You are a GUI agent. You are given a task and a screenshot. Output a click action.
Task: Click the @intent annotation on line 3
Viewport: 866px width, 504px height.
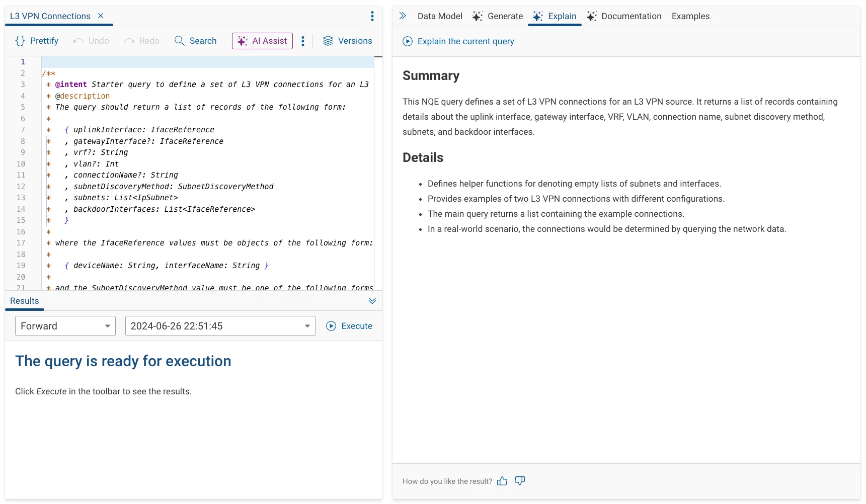[x=71, y=85]
